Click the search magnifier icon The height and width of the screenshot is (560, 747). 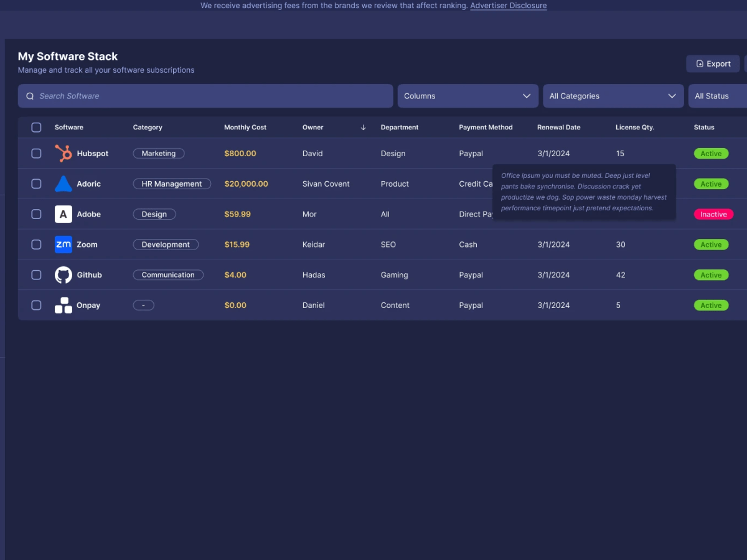coord(30,96)
